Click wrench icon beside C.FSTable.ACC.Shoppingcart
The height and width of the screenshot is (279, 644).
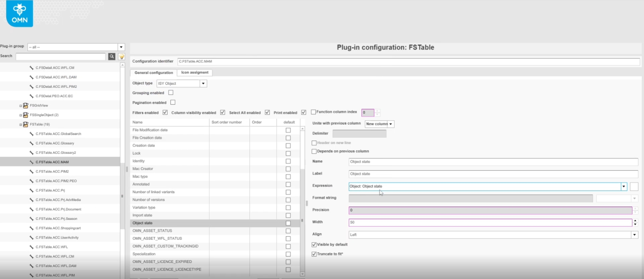click(31, 228)
